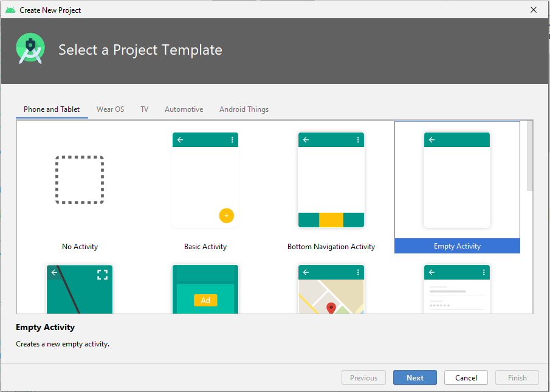Click the fullscreen icon in the dark template preview
Image resolution: width=550 pixels, height=392 pixels.
(102, 274)
